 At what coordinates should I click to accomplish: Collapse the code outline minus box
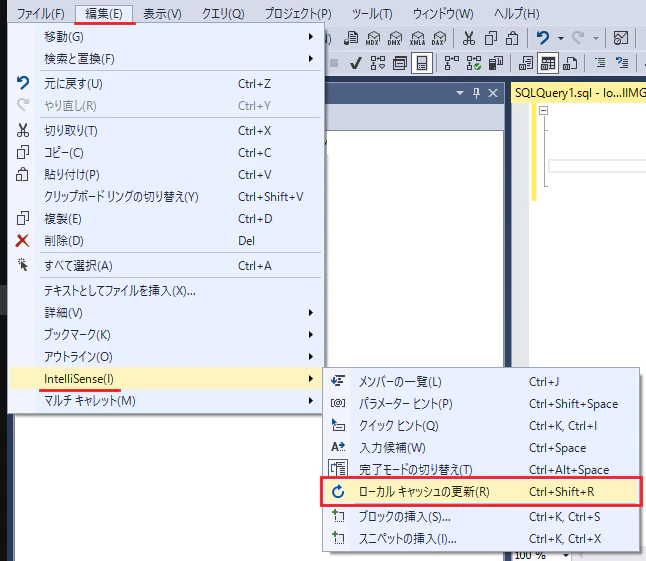coord(544,110)
